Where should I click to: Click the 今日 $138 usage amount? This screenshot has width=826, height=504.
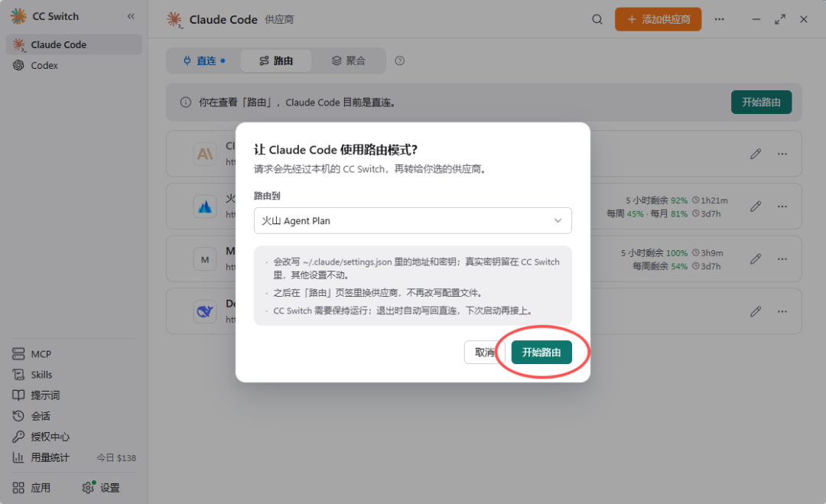click(x=116, y=457)
